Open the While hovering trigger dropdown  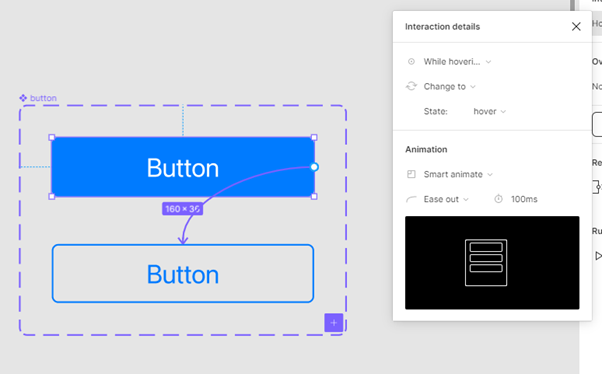click(x=457, y=61)
